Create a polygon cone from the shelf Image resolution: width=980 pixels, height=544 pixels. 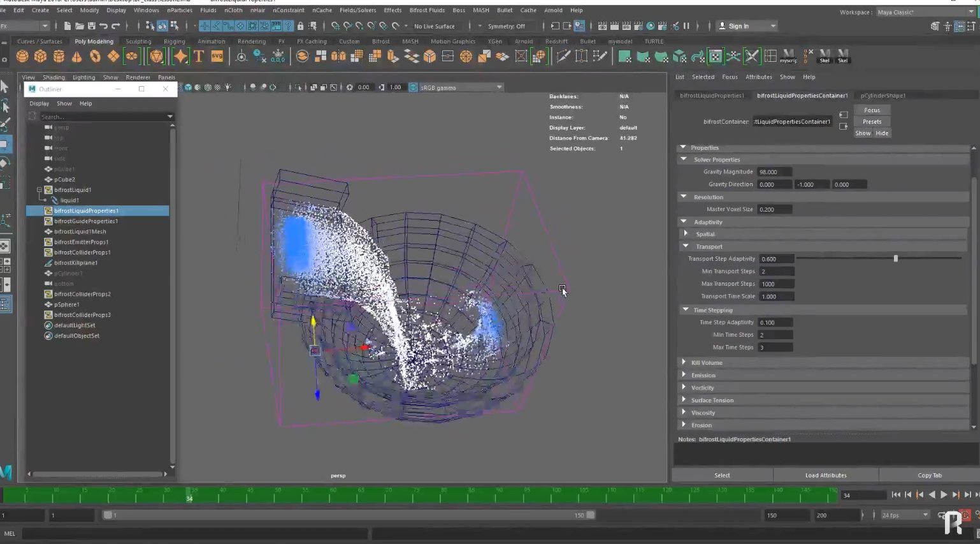click(76, 57)
